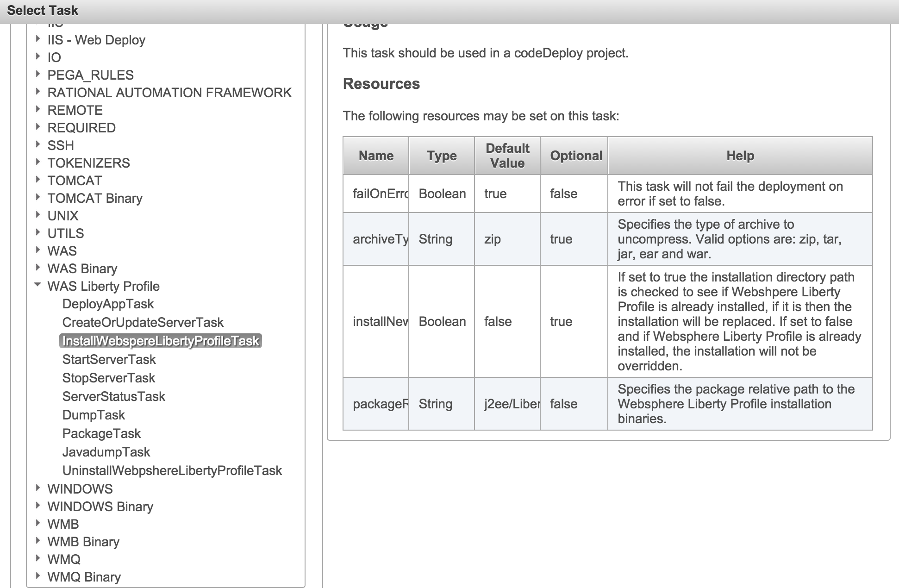Expand the WINDOWS Binary arrow

tap(38, 506)
